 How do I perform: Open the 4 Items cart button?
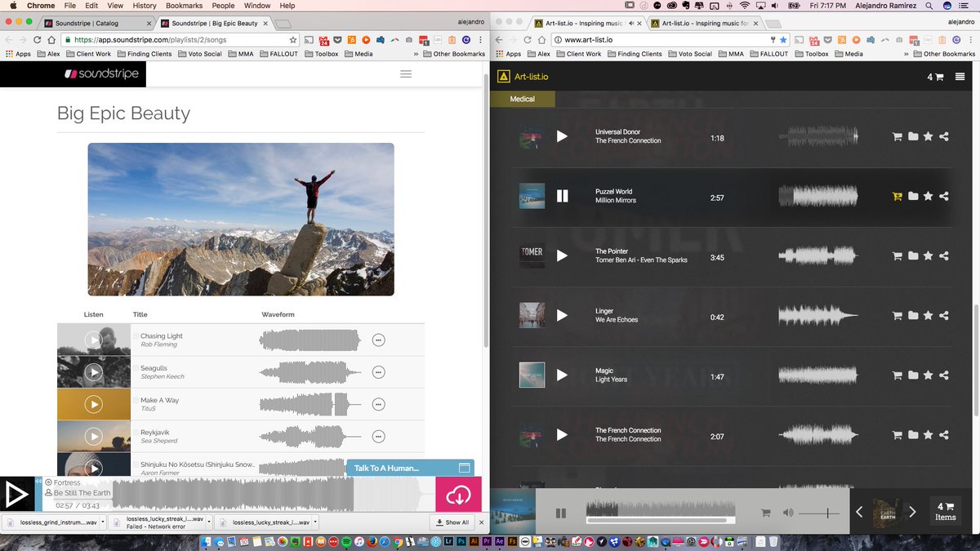tap(946, 512)
